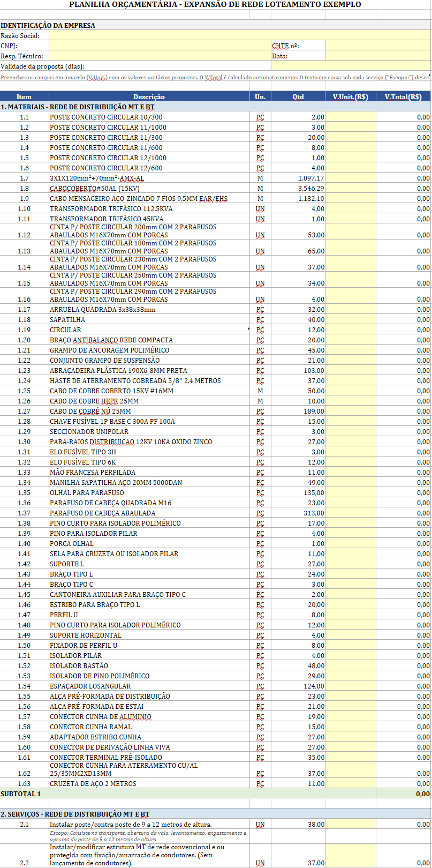The image size is (432, 868).
Task: Select the 'V.Total(R$)' column header
Action: click(x=404, y=96)
